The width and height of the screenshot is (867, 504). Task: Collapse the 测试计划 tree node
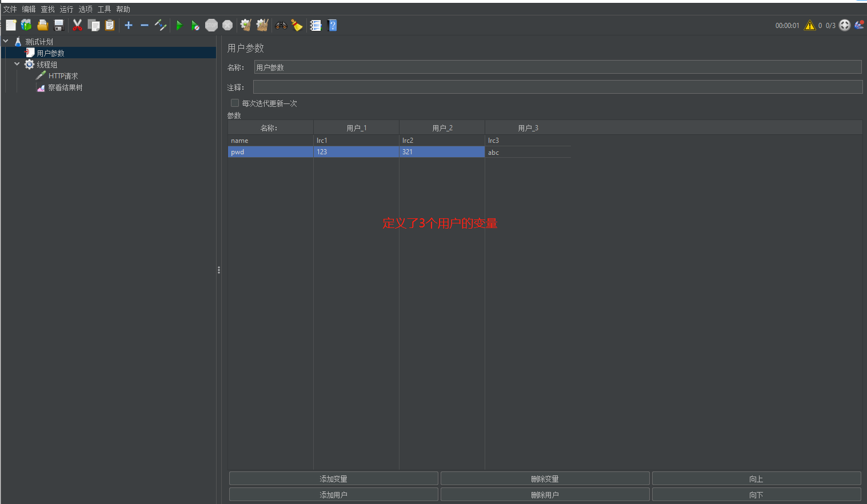pyautogui.click(x=6, y=41)
